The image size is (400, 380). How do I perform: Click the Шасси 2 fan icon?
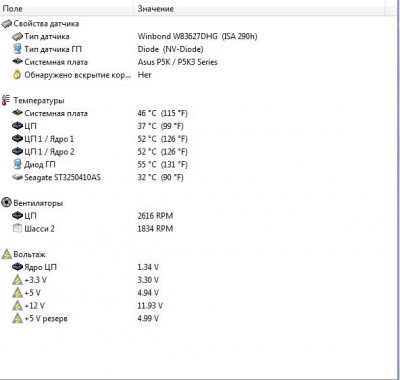(17, 229)
